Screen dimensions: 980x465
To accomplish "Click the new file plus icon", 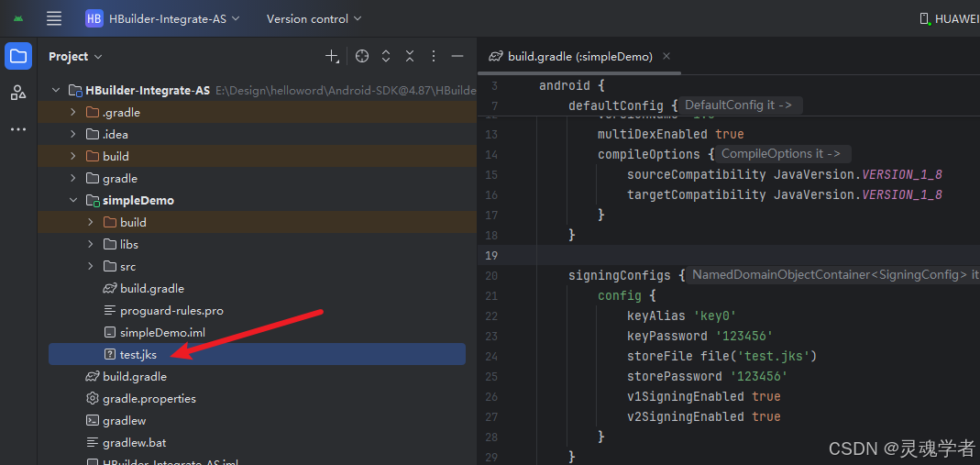I will (x=332, y=56).
